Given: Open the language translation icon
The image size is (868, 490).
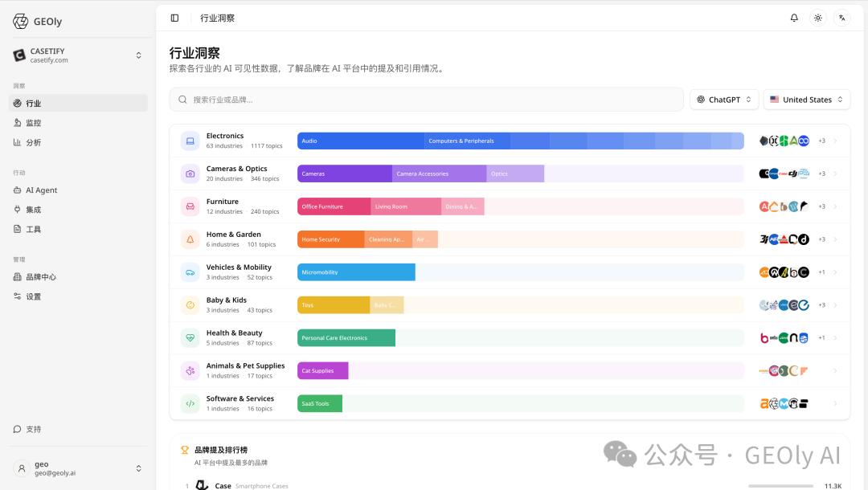Looking at the screenshot, I should click(x=842, y=18).
